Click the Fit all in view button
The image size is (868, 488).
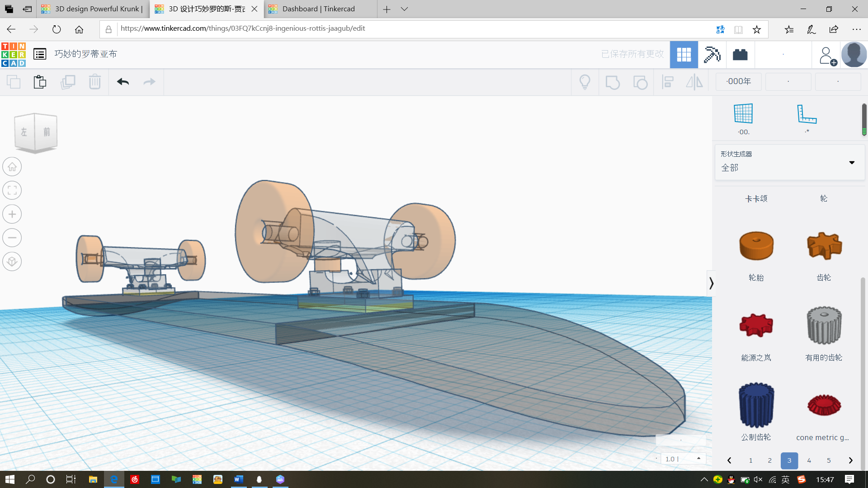pyautogui.click(x=12, y=190)
